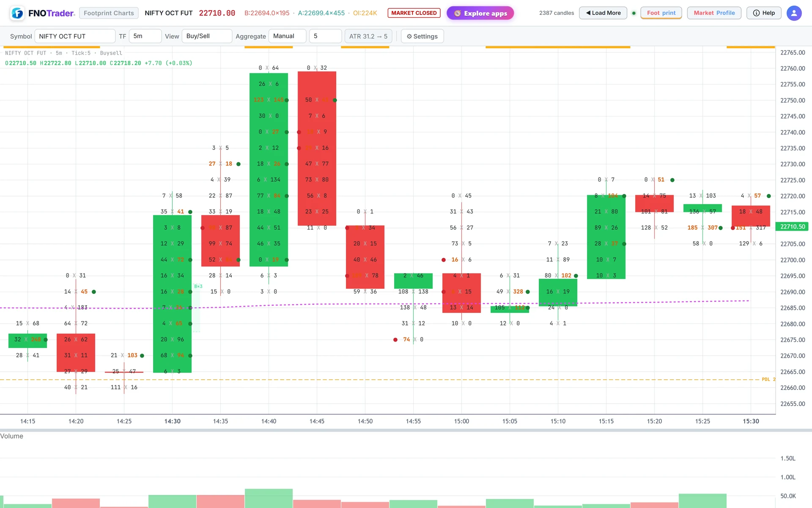This screenshot has height=508, width=812.
Task: Load More candles button
Action: [603, 13]
